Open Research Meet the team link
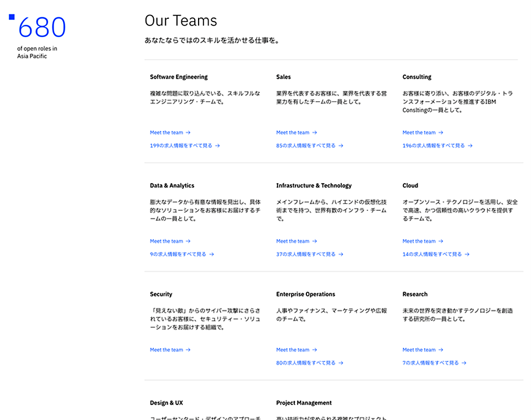Screen dimensions: 531x420 coord(419,350)
